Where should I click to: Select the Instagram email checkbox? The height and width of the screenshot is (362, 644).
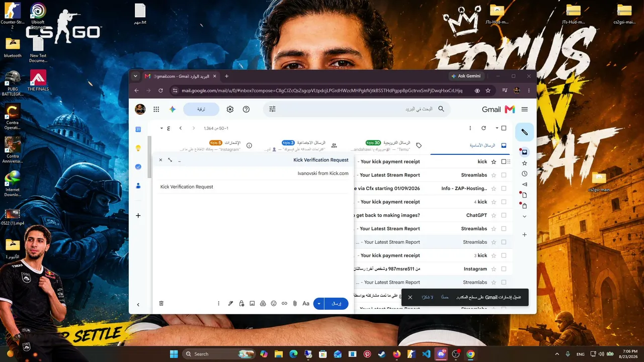[x=504, y=269]
